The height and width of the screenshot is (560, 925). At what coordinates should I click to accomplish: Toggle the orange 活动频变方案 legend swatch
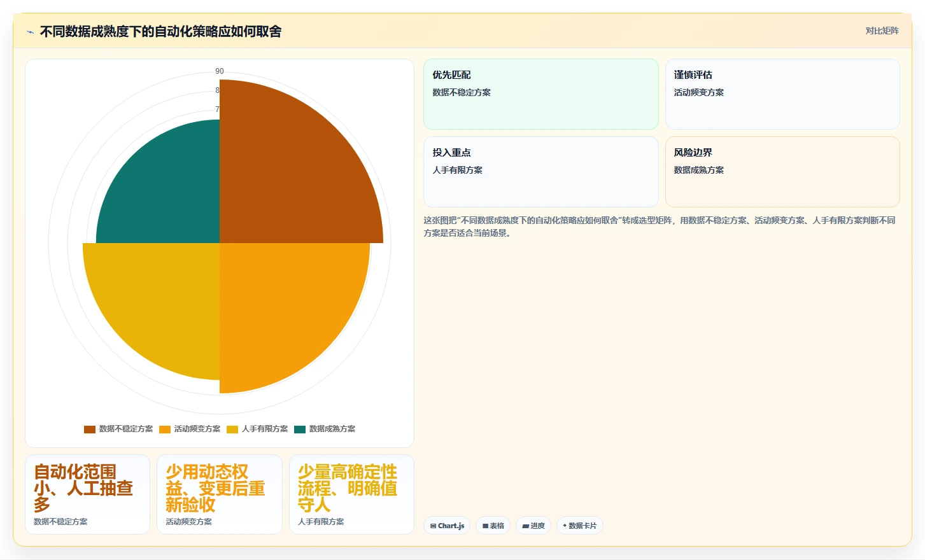pos(165,429)
